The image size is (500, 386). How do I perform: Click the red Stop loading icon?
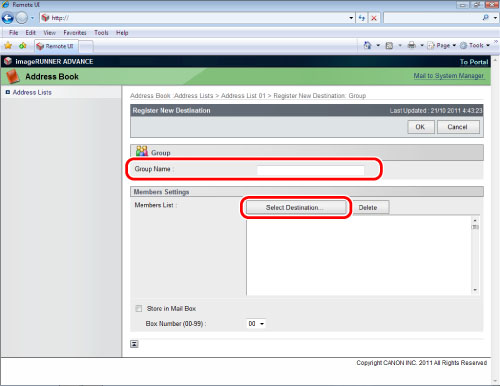tap(374, 18)
